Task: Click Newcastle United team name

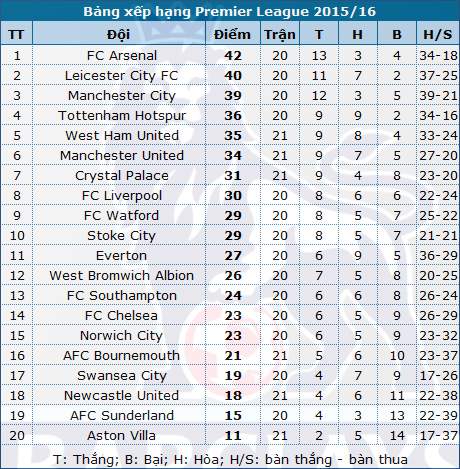Action: 121,396
